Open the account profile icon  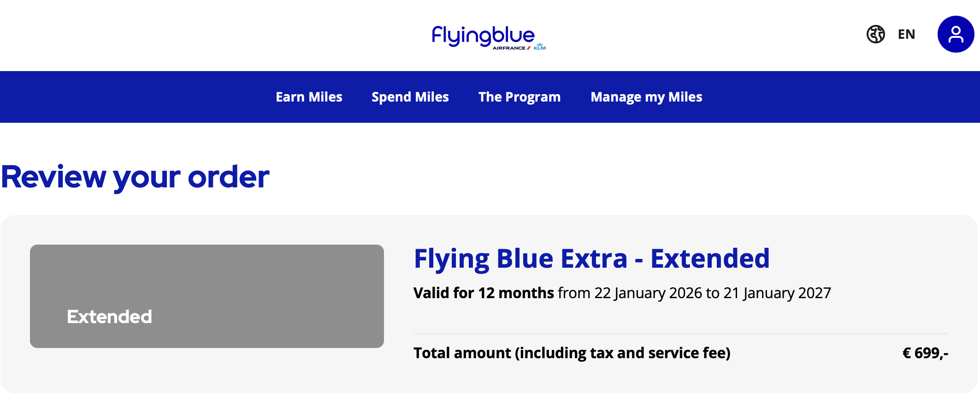coord(955,34)
